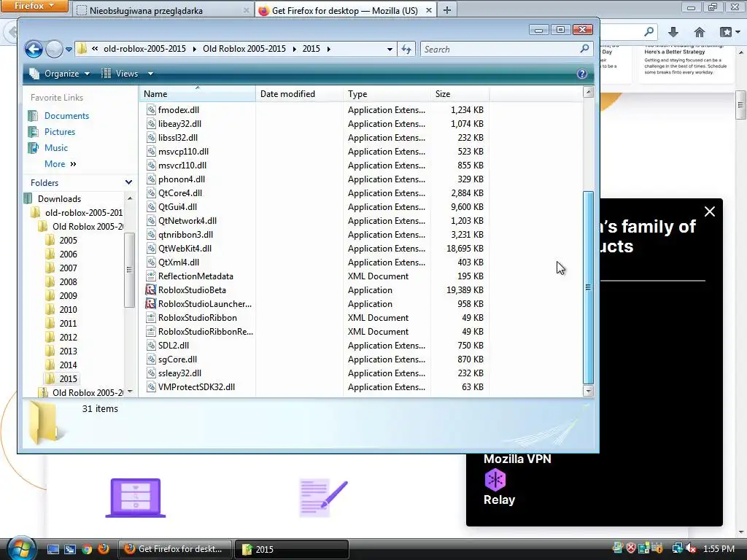747x560 pixels.
Task: Select the fmodex.dll file icon
Action: tap(150, 109)
